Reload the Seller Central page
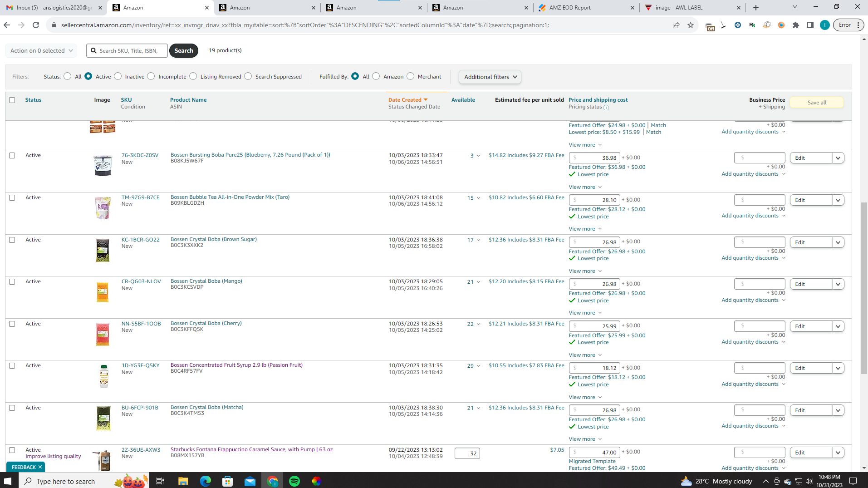 tap(36, 25)
